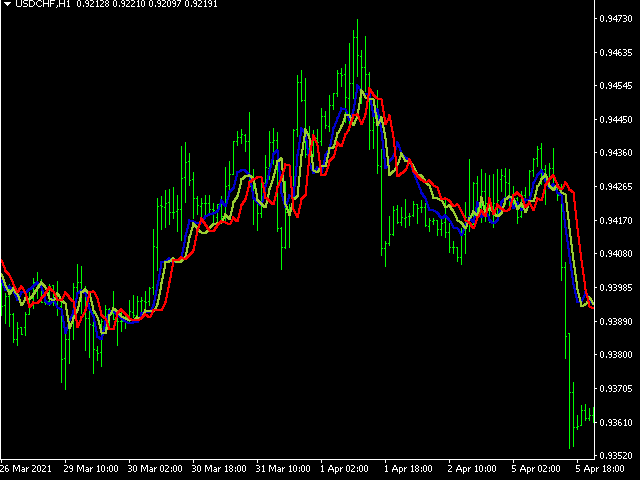Screen dimensions: 640x480
Task: Click the 2 Apr 10:00 time label
Action: (x=472, y=469)
